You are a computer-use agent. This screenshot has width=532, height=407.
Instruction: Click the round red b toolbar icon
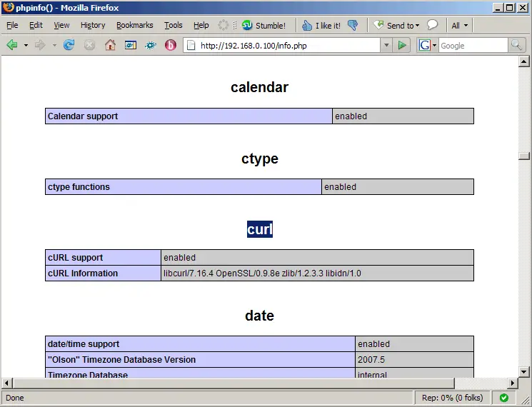point(171,45)
